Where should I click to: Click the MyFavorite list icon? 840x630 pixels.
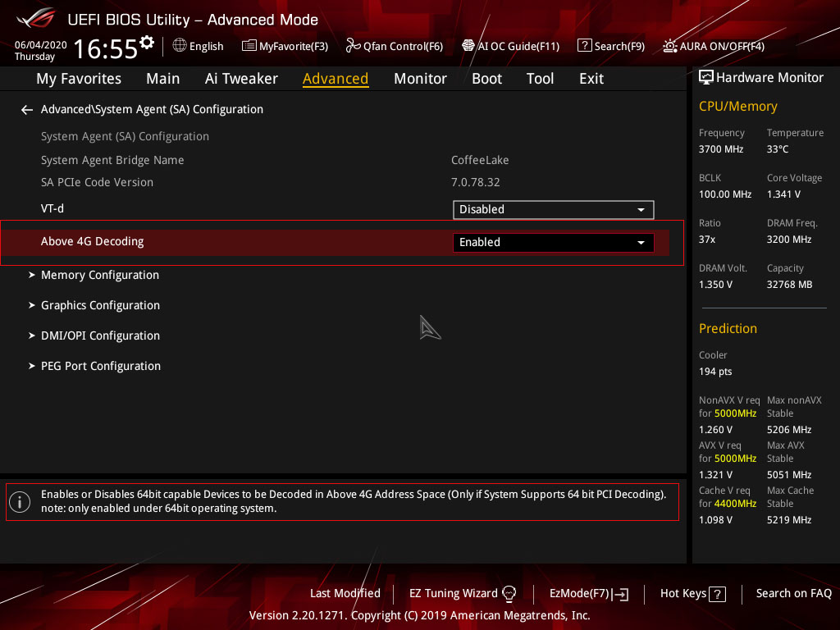coord(249,46)
